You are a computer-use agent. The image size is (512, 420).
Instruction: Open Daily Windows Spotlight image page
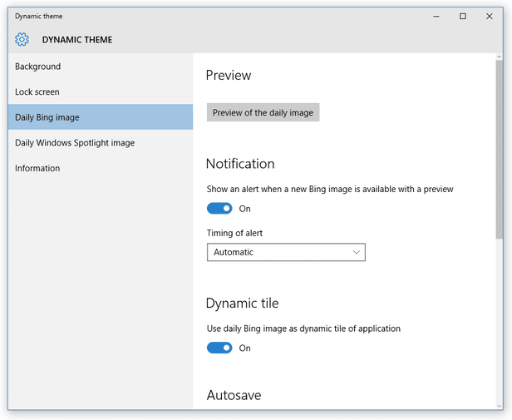[101, 143]
